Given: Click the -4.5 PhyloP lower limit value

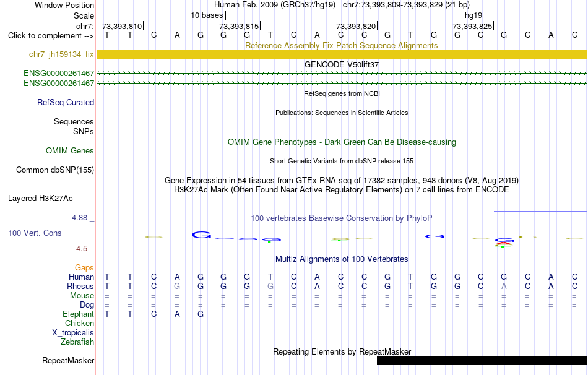Looking at the screenshot, I should point(80,249).
